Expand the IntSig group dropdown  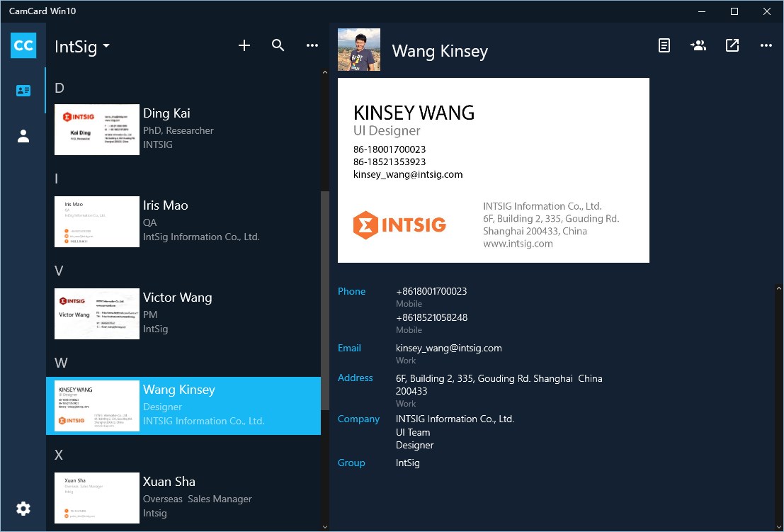(x=82, y=47)
